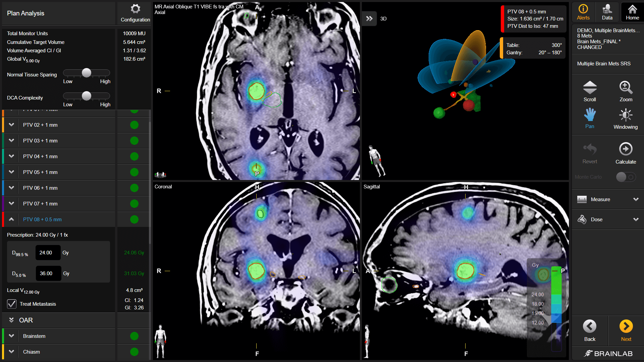This screenshot has width=644, height=362.
Task: Click the D99.5% dose input field
Action: click(48, 253)
